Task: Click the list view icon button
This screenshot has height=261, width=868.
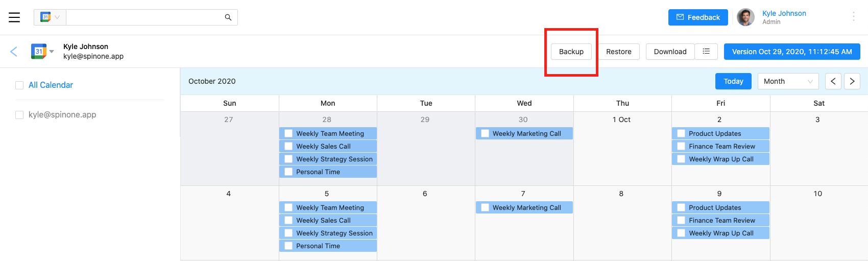Action: [x=706, y=52]
